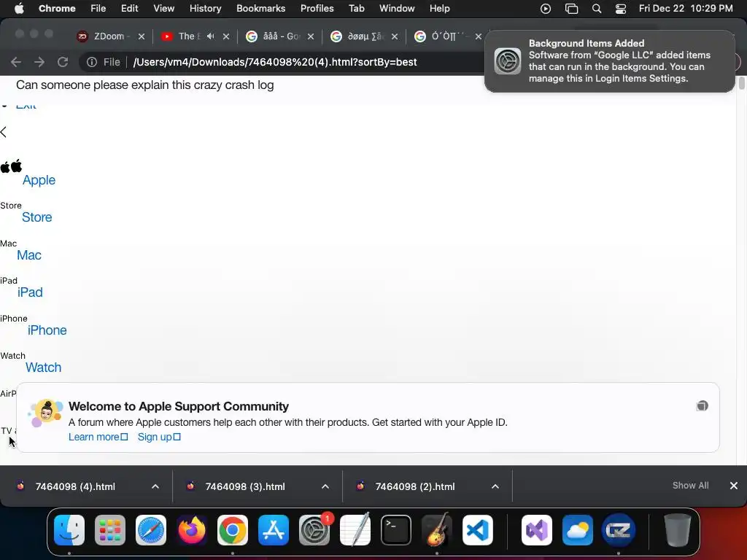Click the menu bar date and time
This screenshot has height=560, width=747.
[686, 9]
